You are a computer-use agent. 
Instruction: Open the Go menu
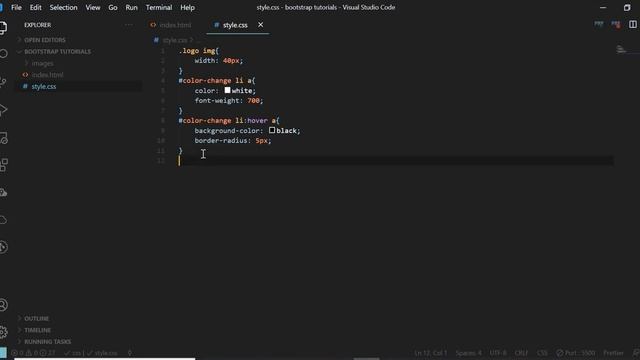click(x=113, y=7)
